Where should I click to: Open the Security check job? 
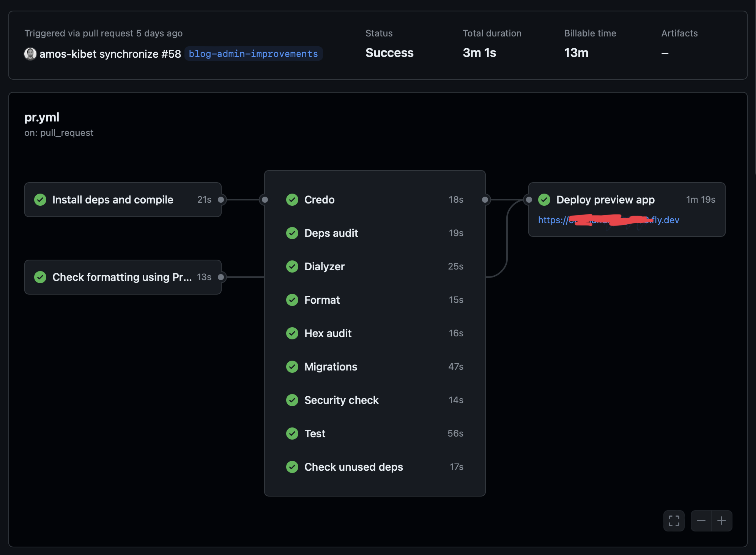(x=341, y=400)
